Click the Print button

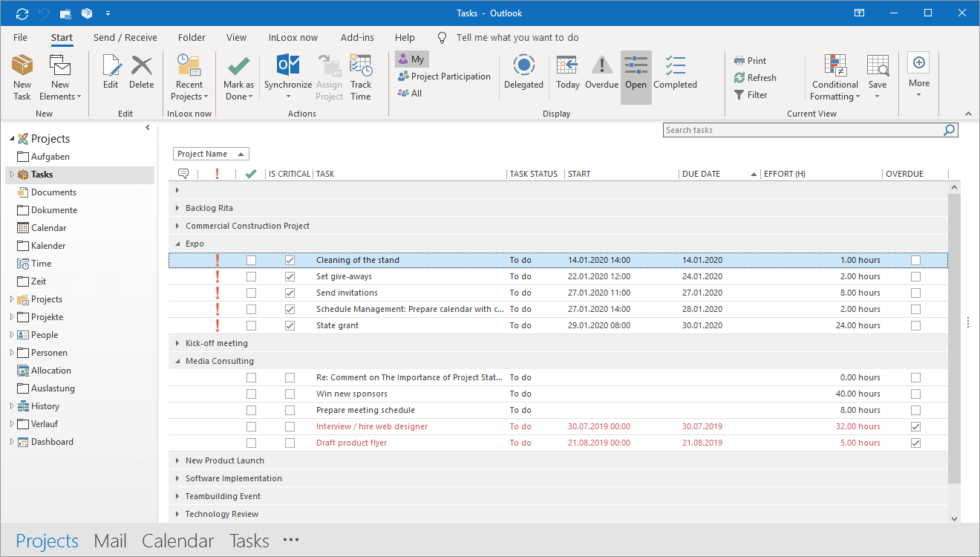[751, 61]
